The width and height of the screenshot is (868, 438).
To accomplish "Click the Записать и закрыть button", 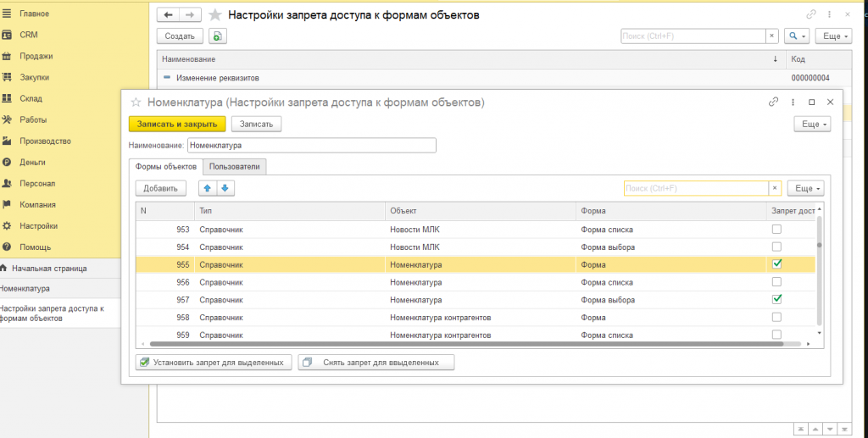I will click(177, 124).
